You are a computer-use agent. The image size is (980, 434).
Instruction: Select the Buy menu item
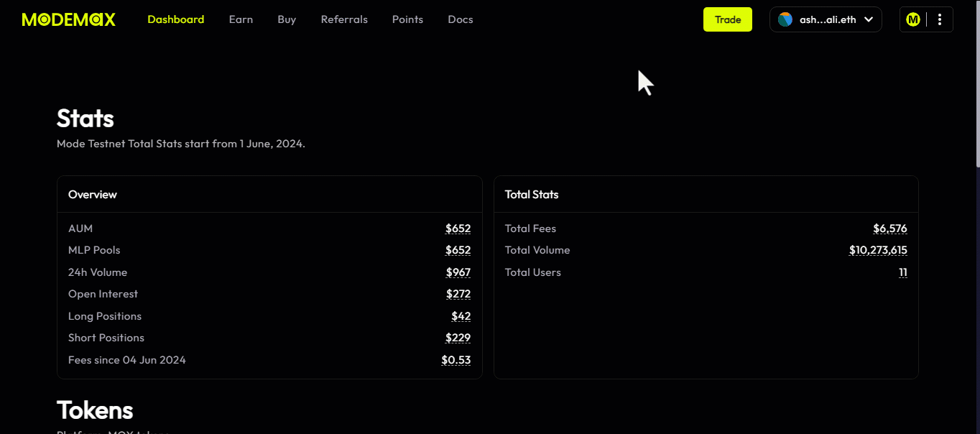(287, 19)
